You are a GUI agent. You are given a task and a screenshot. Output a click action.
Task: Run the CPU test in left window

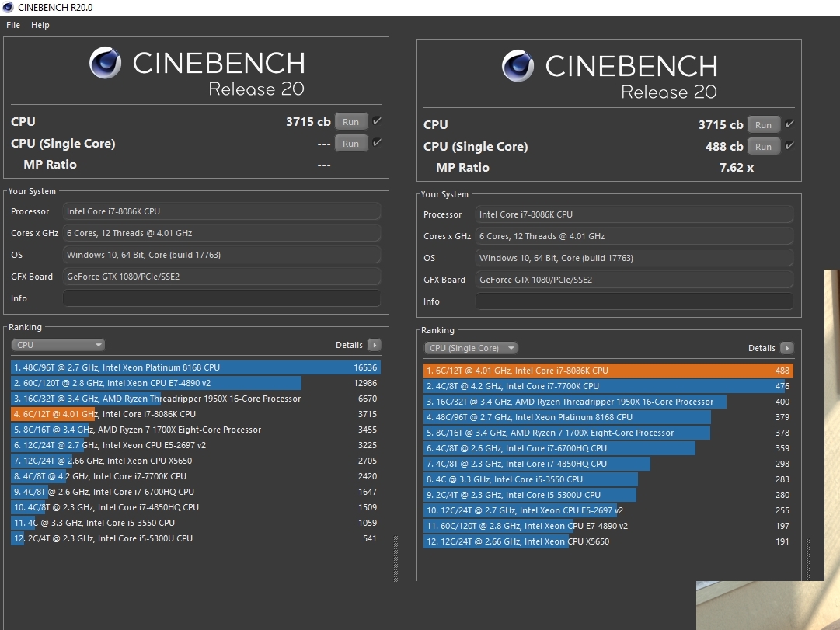(351, 122)
